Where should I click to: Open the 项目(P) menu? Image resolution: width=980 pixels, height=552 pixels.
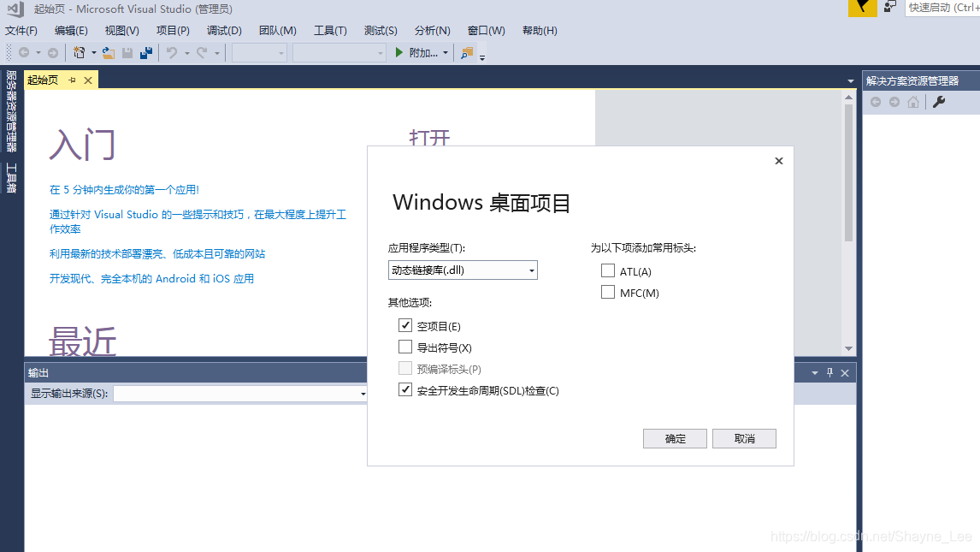pos(173,31)
